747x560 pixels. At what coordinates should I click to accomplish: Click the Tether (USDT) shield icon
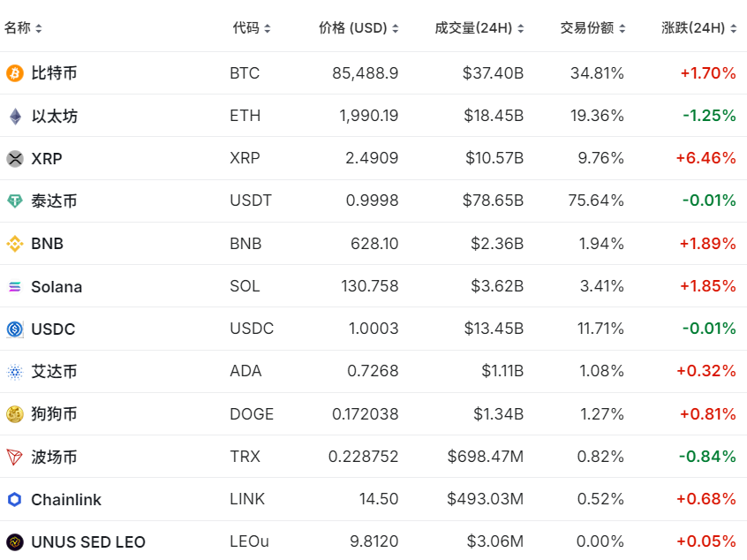tap(13, 201)
